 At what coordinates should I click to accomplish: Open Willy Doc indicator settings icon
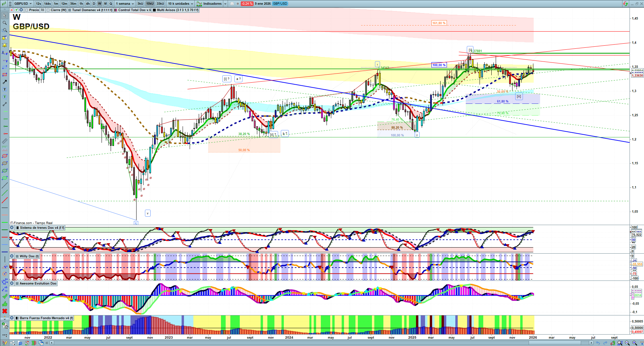coord(12,256)
